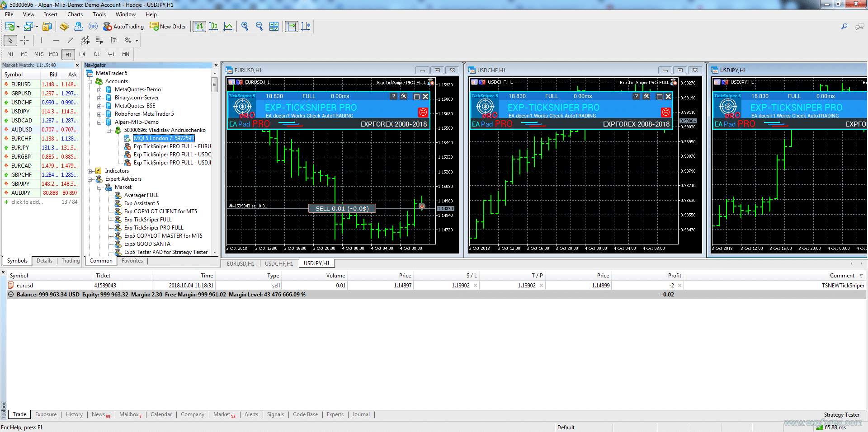Switch chart to candlesticks mode
The height and width of the screenshot is (432, 868).
click(x=214, y=26)
